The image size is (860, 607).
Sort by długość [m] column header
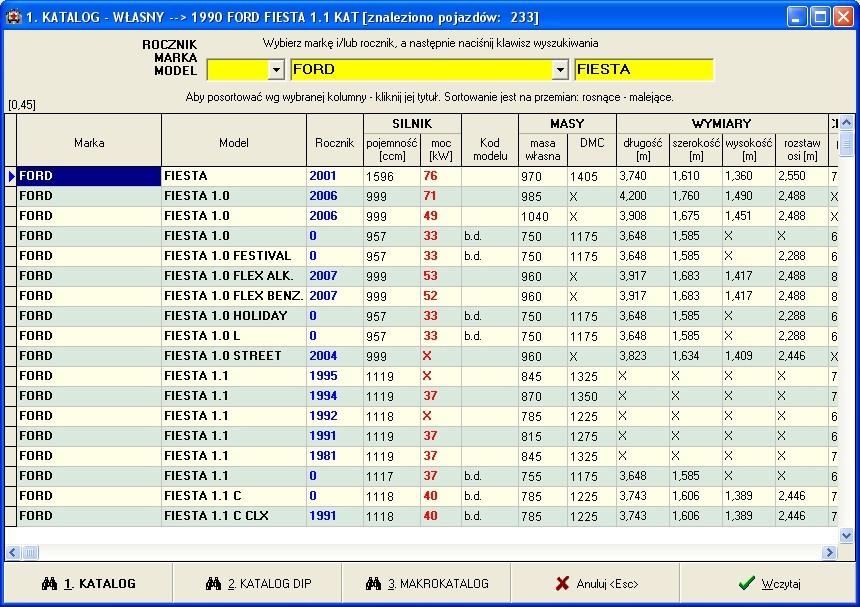(643, 149)
